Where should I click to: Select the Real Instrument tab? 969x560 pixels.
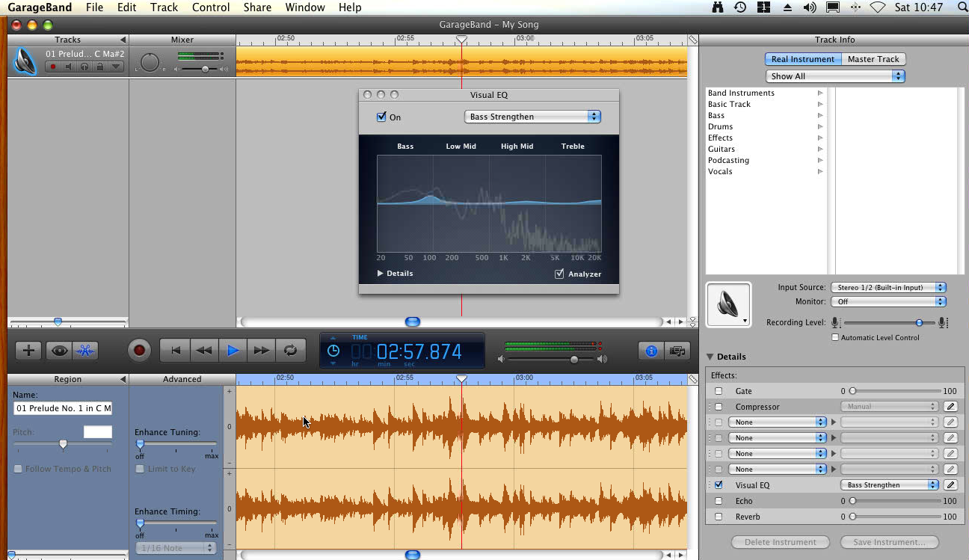tap(803, 59)
